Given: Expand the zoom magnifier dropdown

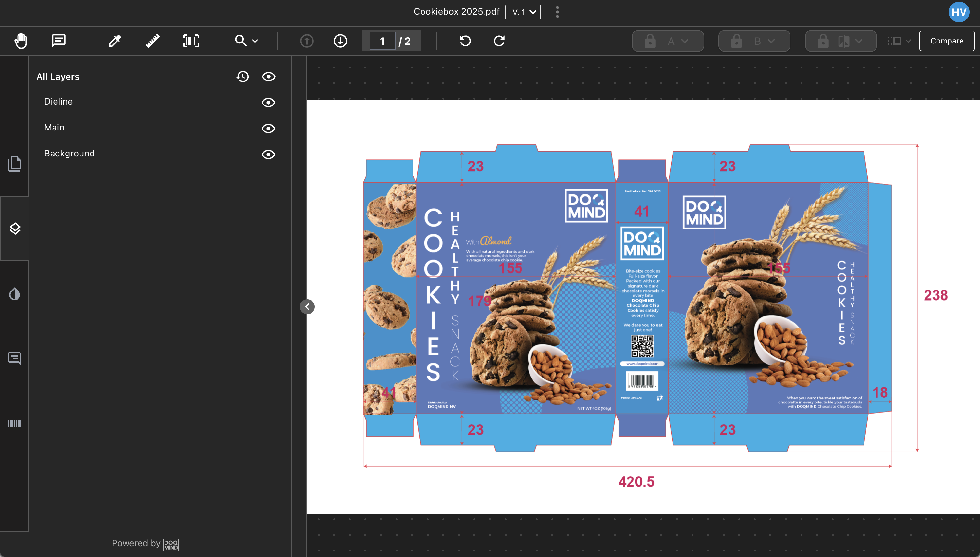Looking at the screenshot, I should (246, 41).
